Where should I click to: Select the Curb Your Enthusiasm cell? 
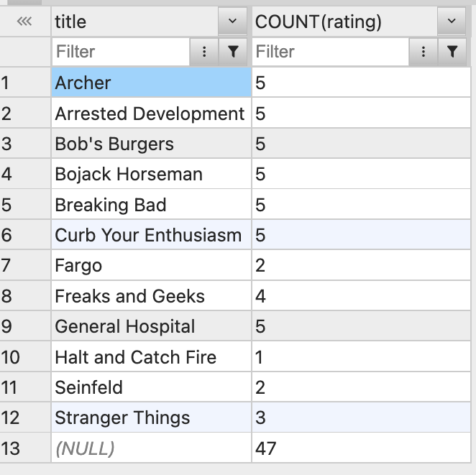point(151,235)
